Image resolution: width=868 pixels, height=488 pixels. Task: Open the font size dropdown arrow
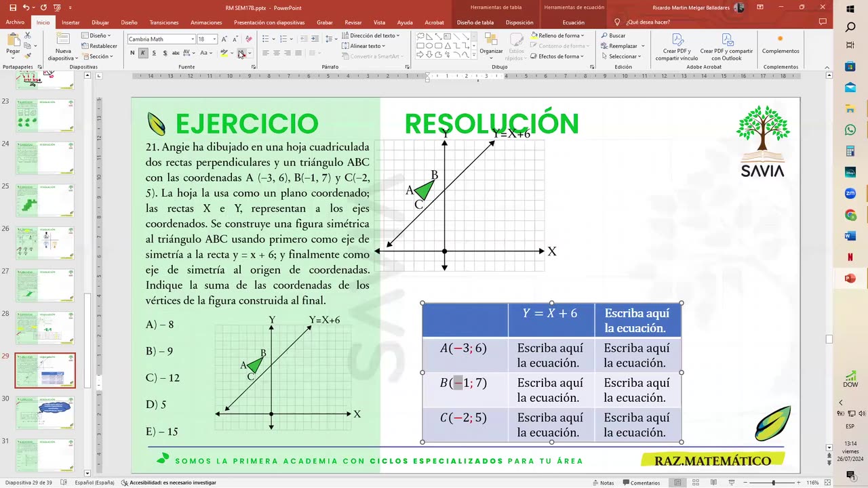coord(215,39)
